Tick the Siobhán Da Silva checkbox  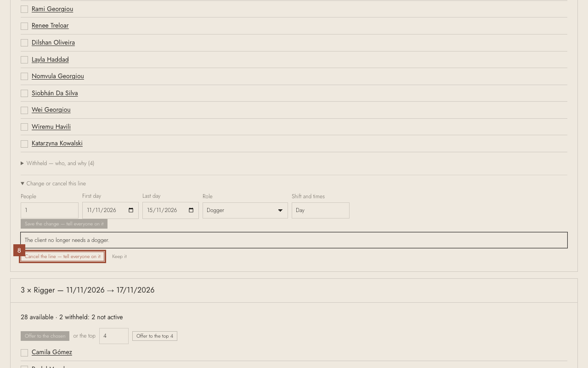coord(24,93)
